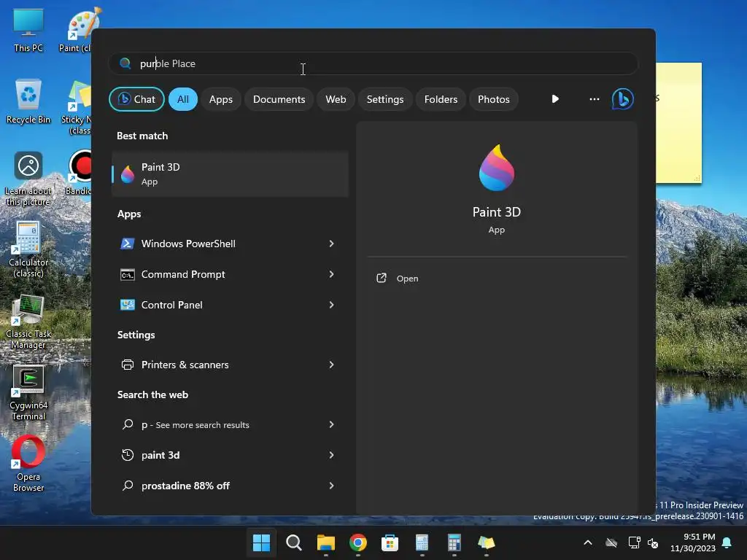Click the Paint 3D title in preview
The height and width of the screenshot is (560, 747).
tap(496, 212)
